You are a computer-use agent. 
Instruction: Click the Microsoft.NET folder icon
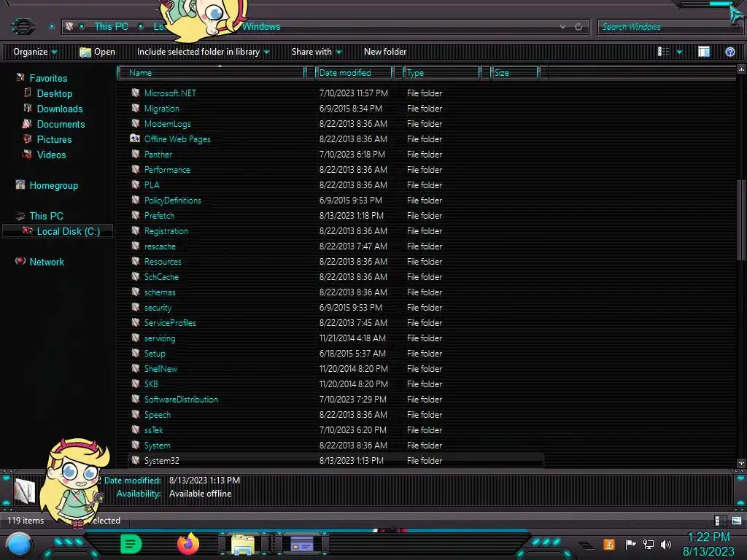(135, 93)
